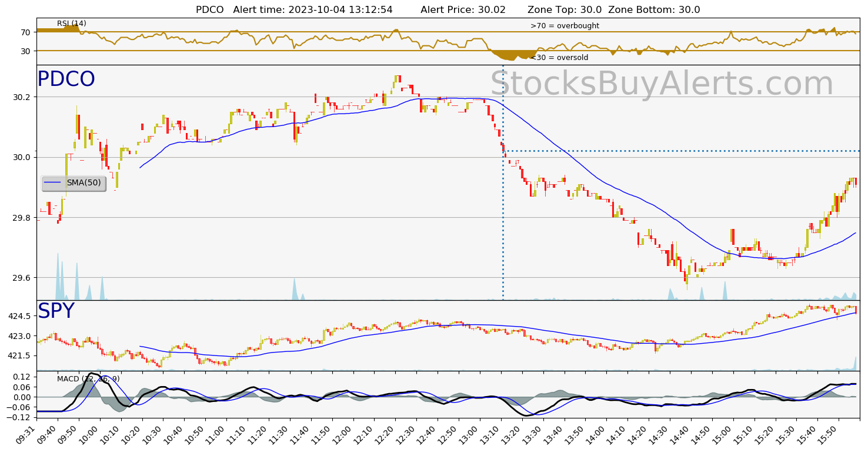Click the '<30 = oversold' annotation

point(559,58)
